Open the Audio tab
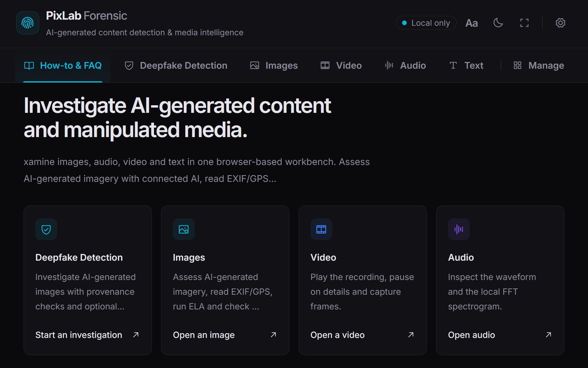588x368 pixels. coord(405,65)
